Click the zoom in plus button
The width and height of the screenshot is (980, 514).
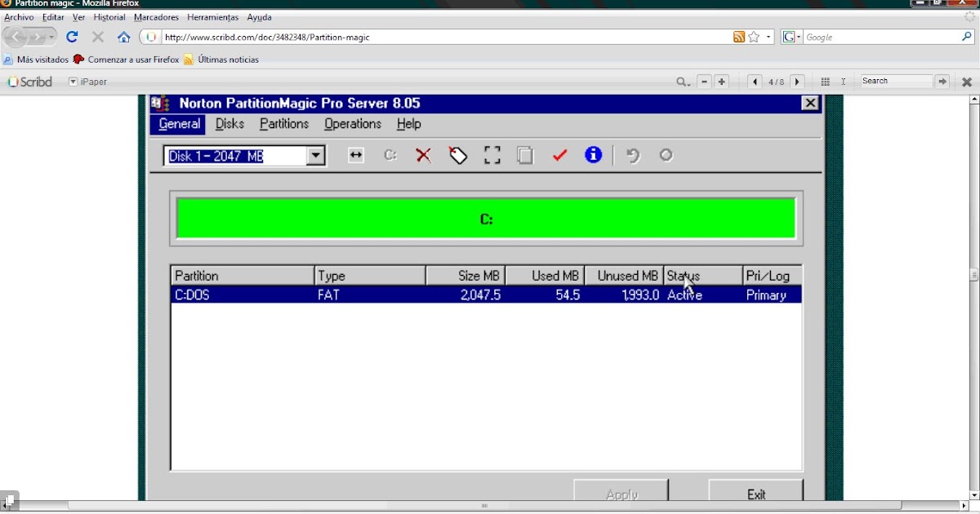721,82
